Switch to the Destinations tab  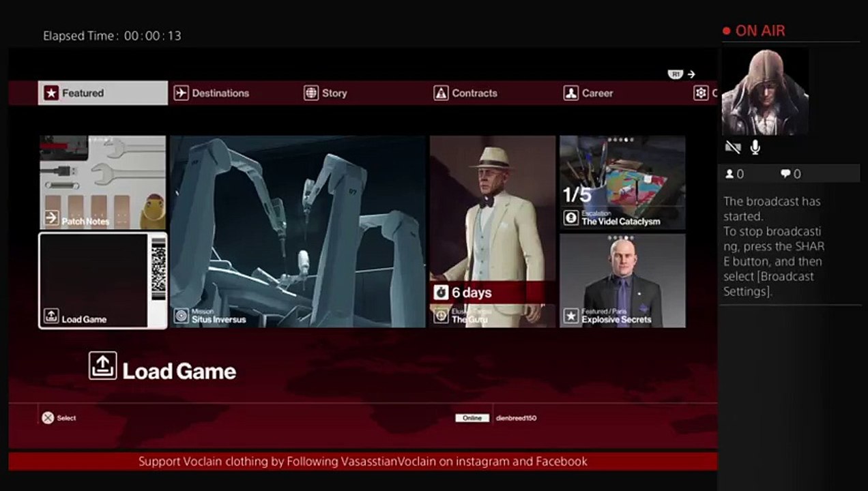(x=212, y=93)
